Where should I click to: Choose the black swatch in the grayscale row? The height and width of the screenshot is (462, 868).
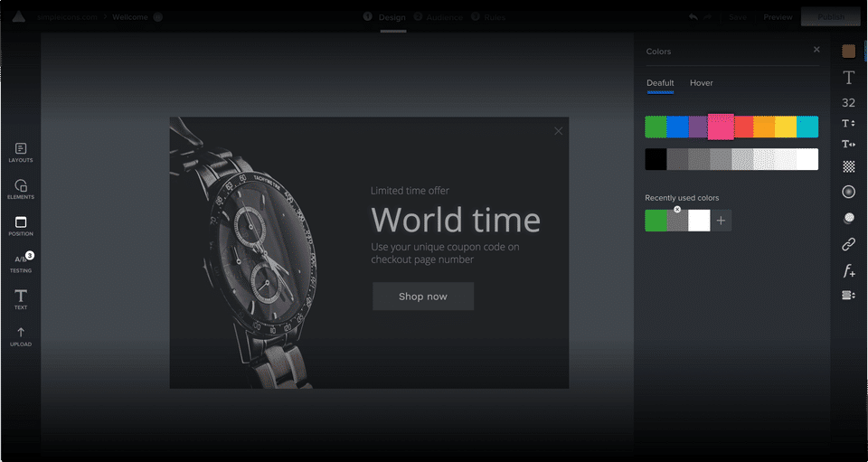(656, 159)
